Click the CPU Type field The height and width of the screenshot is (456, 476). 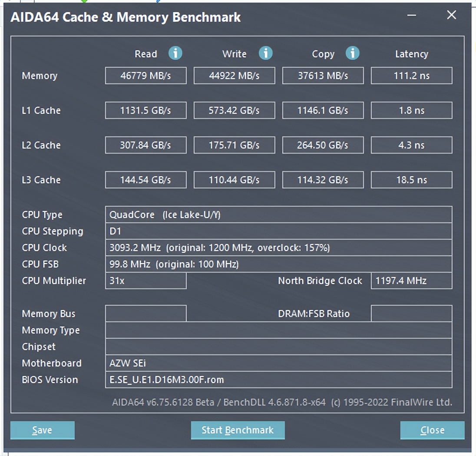(278, 215)
